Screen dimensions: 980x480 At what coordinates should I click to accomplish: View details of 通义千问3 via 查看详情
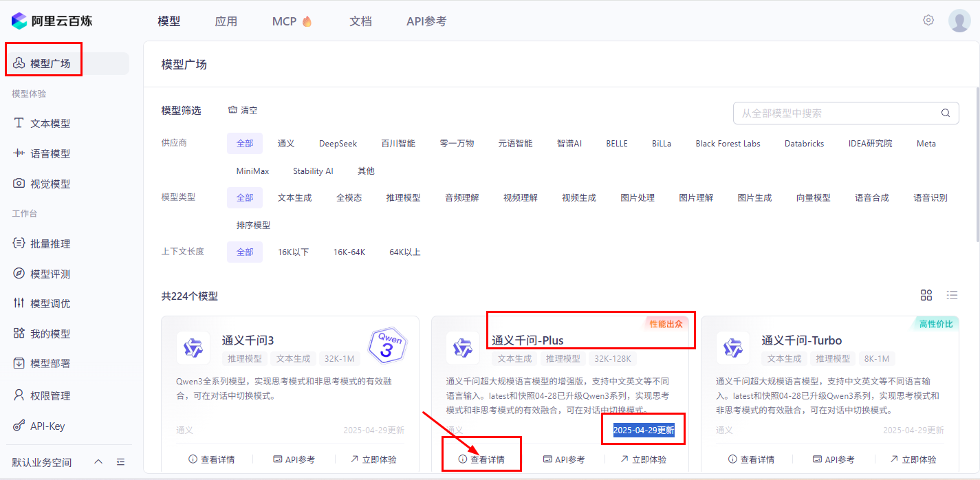point(211,459)
